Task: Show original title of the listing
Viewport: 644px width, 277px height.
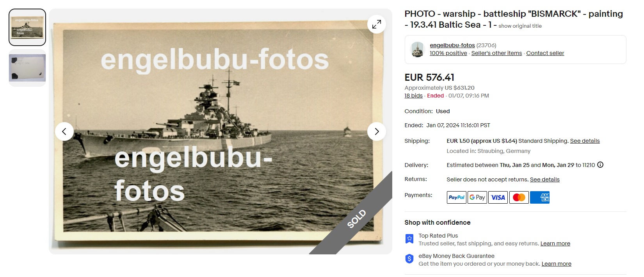Action: coord(520,26)
